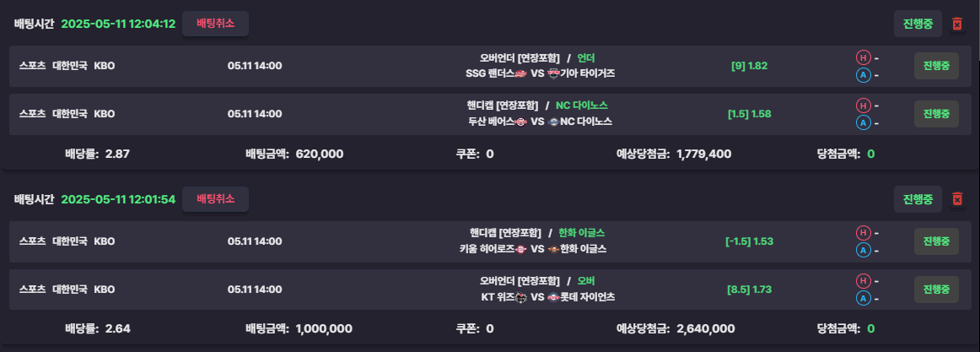
Task: Click 진행중 badge on the KT 위즈 match row
Action: coord(936,290)
